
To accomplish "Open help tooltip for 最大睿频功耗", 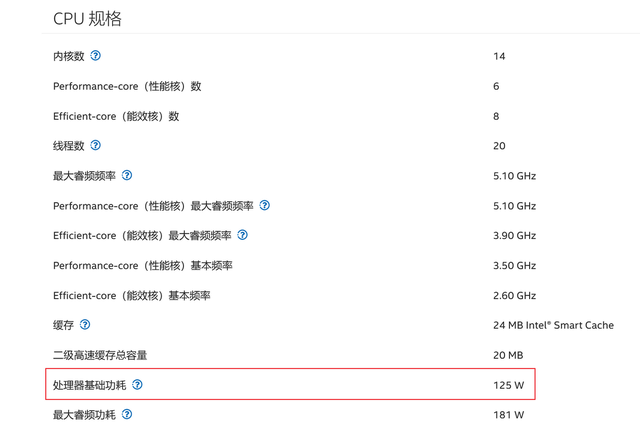I will [x=127, y=414].
